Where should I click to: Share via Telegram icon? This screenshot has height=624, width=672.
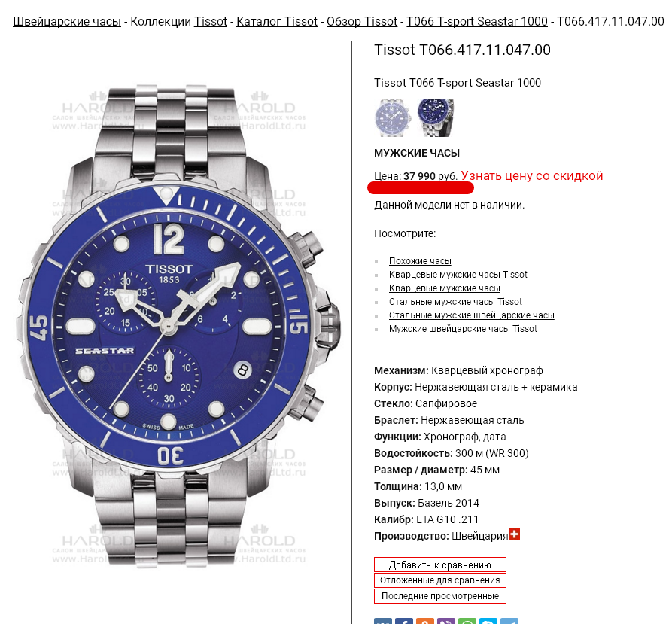point(509,622)
